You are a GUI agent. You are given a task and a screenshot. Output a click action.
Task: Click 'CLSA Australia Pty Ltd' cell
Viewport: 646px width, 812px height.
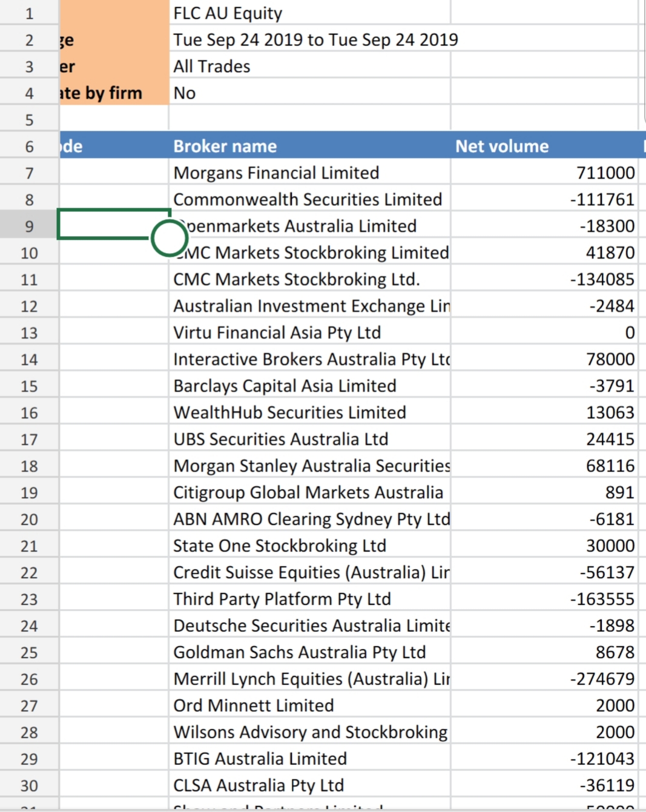309,785
